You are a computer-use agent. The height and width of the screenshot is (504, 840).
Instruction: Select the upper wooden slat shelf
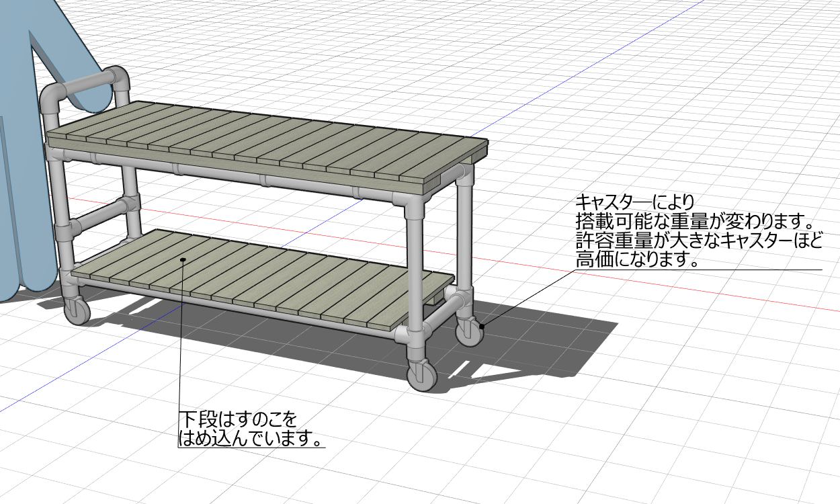[x=267, y=147]
